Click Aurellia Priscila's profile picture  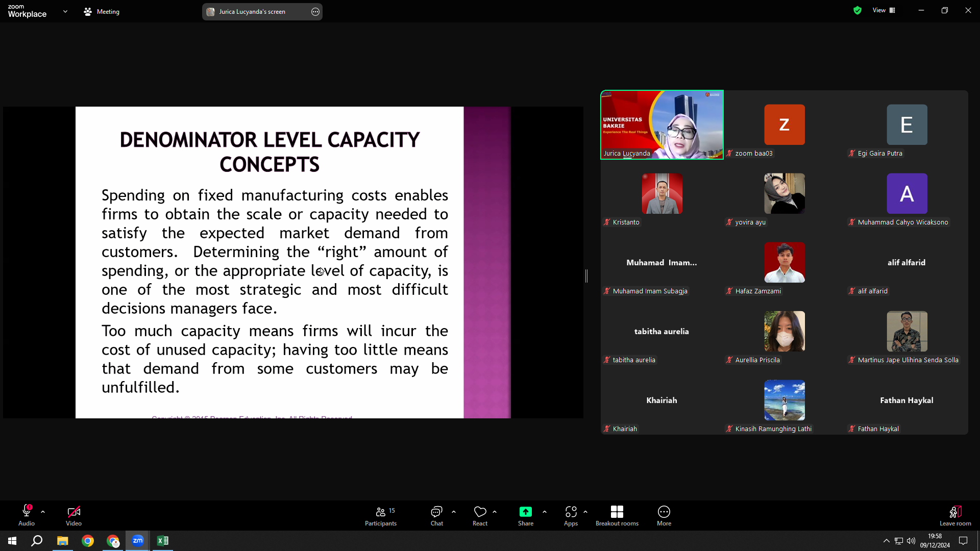785,331
